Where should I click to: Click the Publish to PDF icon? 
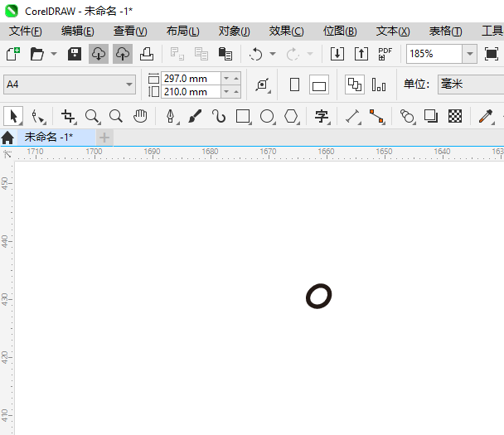click(385, 54)
